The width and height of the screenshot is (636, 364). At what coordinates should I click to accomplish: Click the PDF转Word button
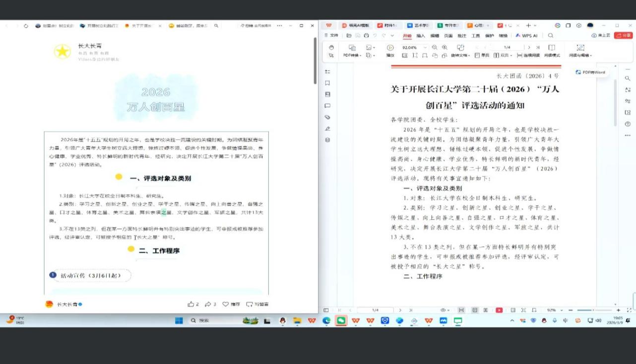590,72
